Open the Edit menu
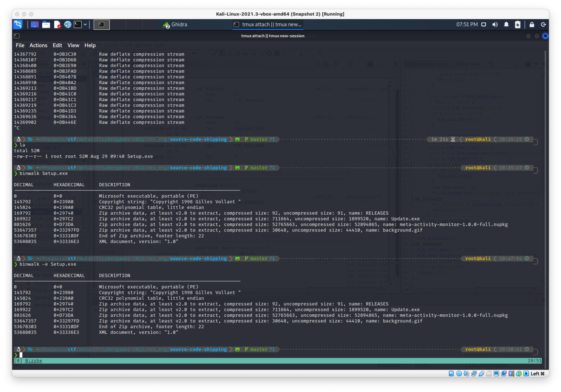561x392 pixels. (57, 45)
